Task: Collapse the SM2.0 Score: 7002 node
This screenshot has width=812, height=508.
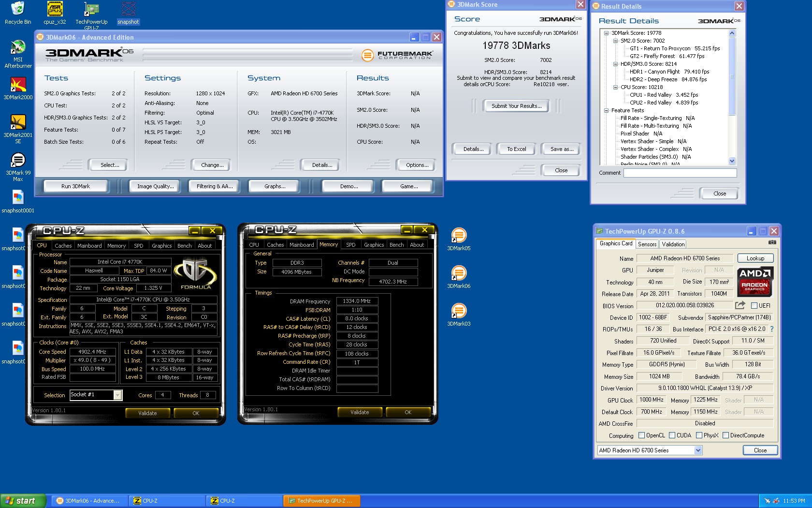Action: (616, 41)
